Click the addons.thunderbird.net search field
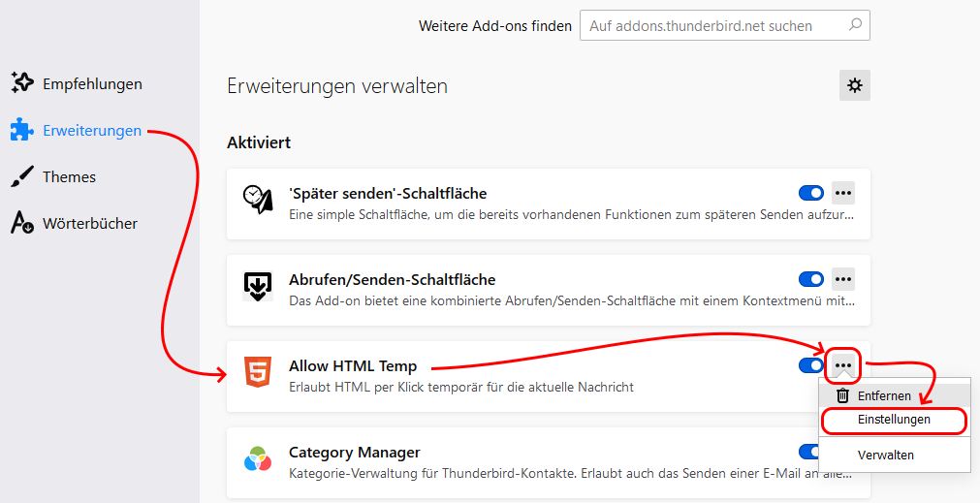This screenshot has width=980, height=503. coord(724,25)
